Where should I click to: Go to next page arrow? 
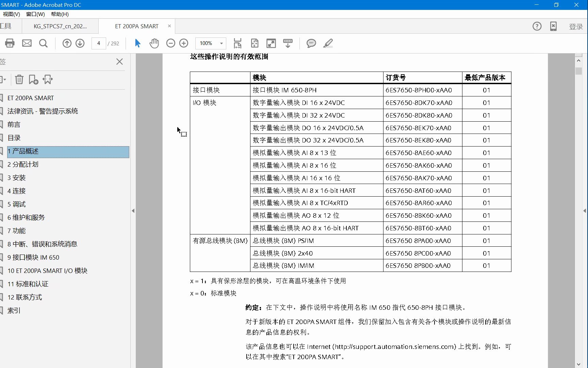[x=80, y=43]
